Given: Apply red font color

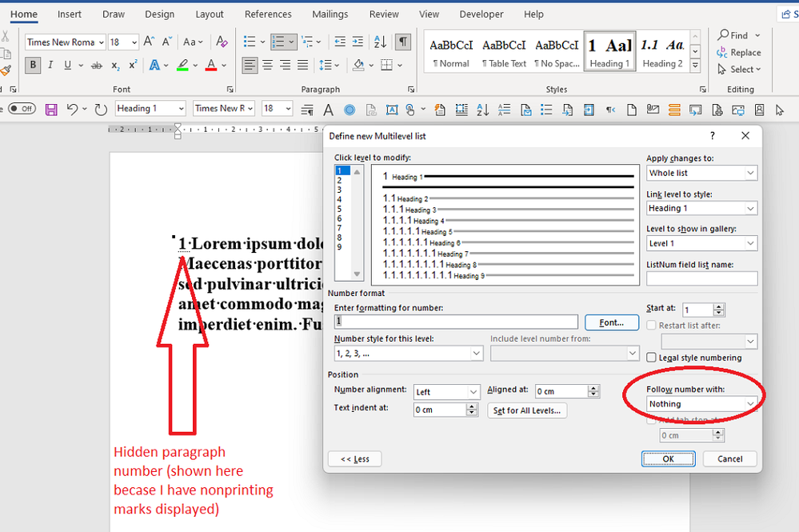Looking at the screenshot, I should (211, 66).
